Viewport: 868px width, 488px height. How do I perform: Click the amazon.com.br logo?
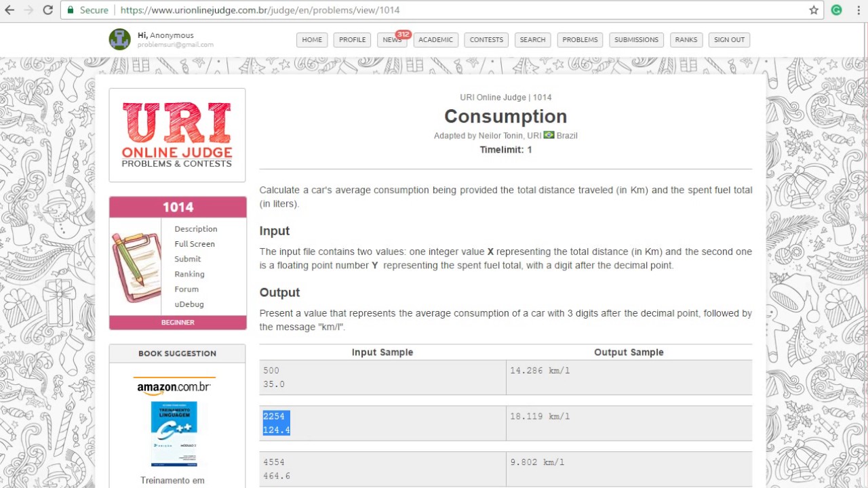click(174, 386)
